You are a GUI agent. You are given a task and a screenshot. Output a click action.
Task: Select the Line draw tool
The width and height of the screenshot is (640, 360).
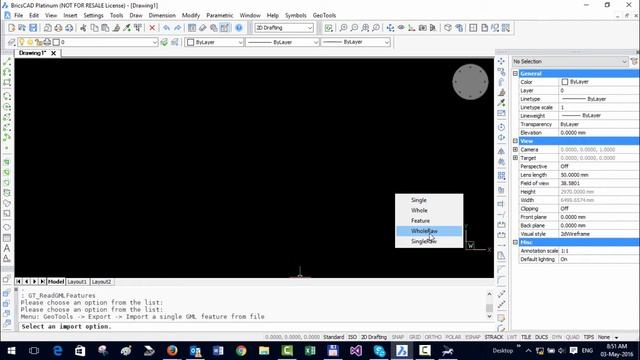pyautogui.click(x=7, y=62)
